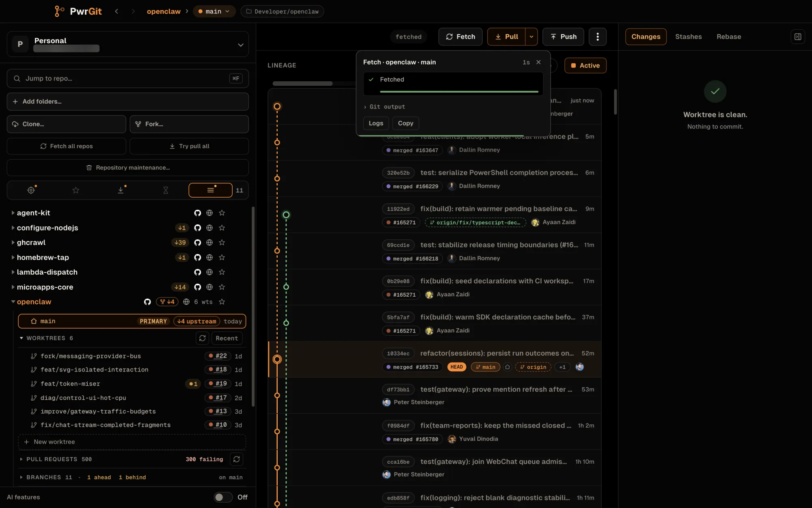
Task: Click Copy in the fetch popup
Action: point(406,123)
